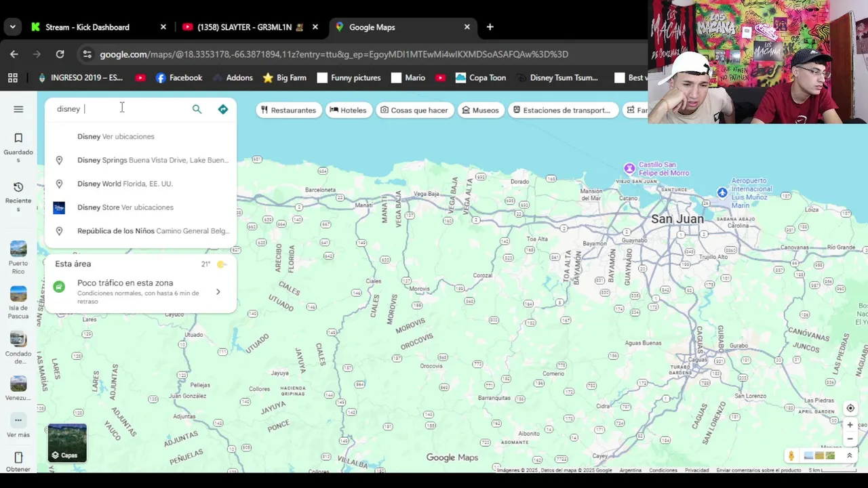Open the Mario bookmark folder
Viewport: 868px width, 488px height.
(408, 78)
